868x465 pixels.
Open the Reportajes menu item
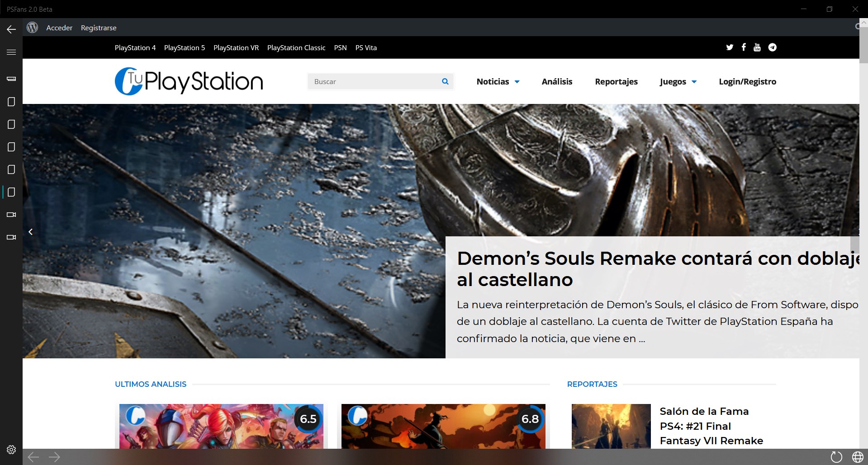coord(616,81)
